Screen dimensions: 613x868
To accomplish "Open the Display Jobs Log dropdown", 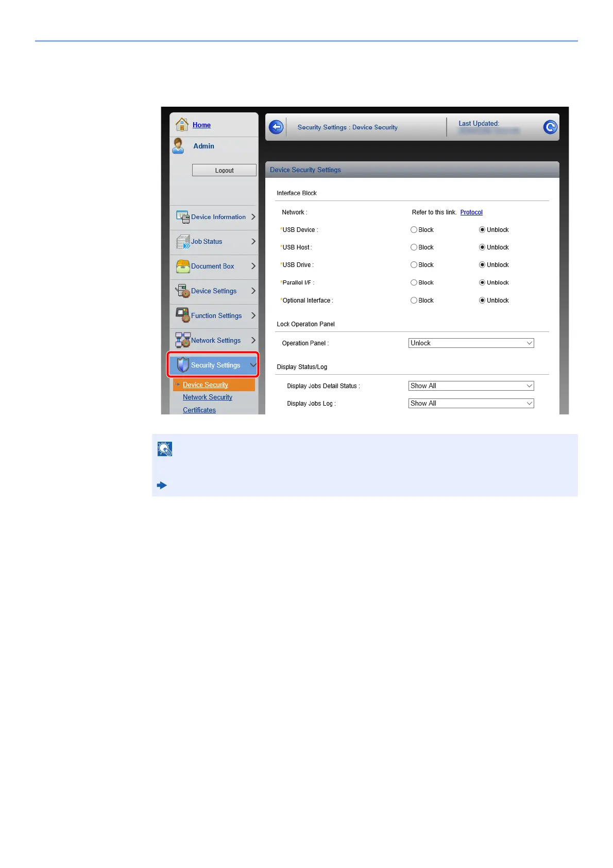I will (x=471, y=404).
